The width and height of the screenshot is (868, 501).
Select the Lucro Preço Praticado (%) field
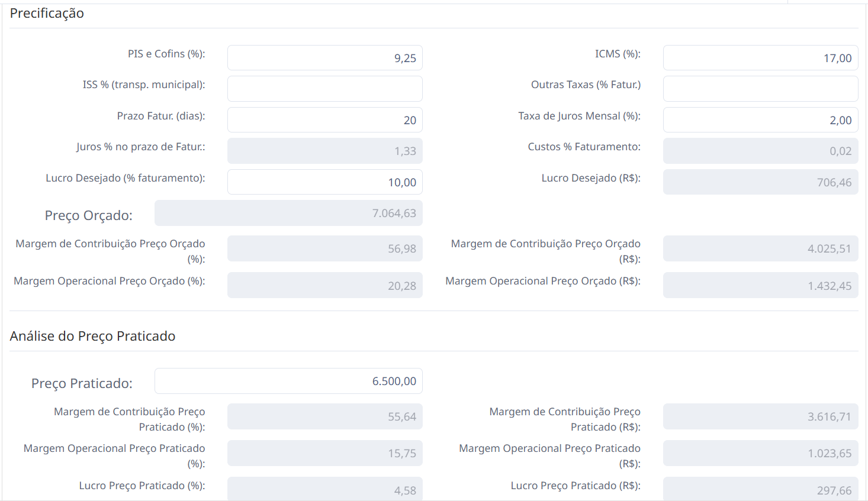point(324,489)
